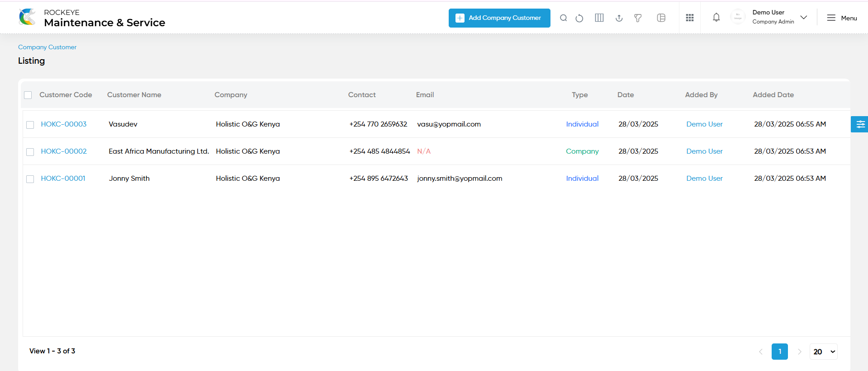Screen dimensions: 868x371
Task: Click Demo User link in Jonny Smith row
Action: tap(704, 178)
